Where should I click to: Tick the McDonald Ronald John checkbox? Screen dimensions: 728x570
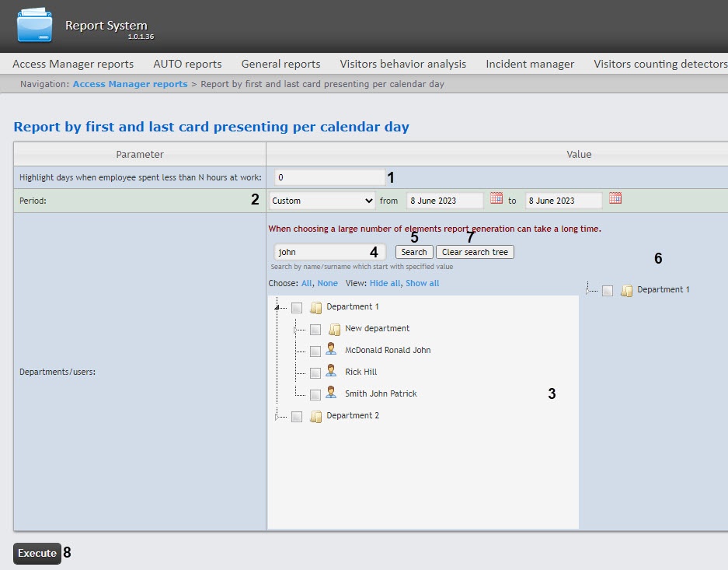pyautogui.click(x=315, y=351)
